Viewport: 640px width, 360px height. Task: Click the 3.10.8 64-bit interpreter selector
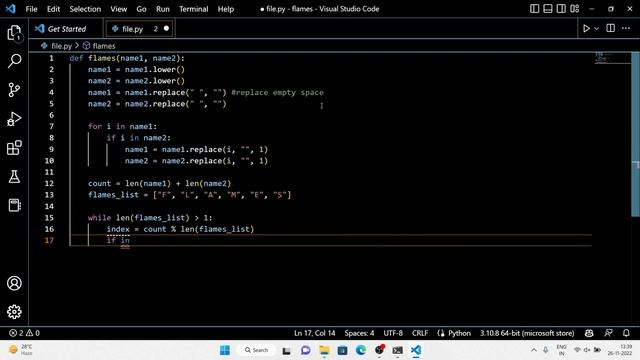pos(527,333)
